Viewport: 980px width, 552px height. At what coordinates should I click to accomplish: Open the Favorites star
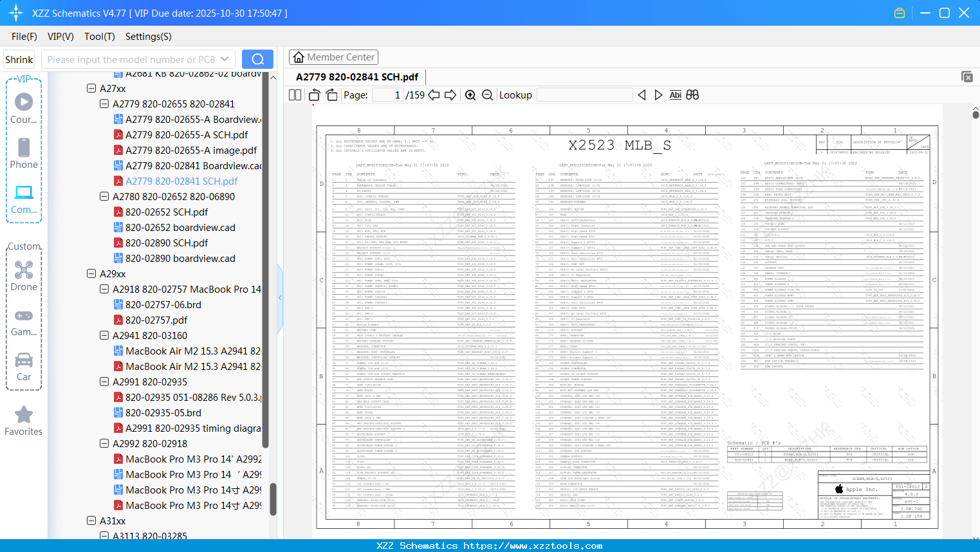(24, 421)
